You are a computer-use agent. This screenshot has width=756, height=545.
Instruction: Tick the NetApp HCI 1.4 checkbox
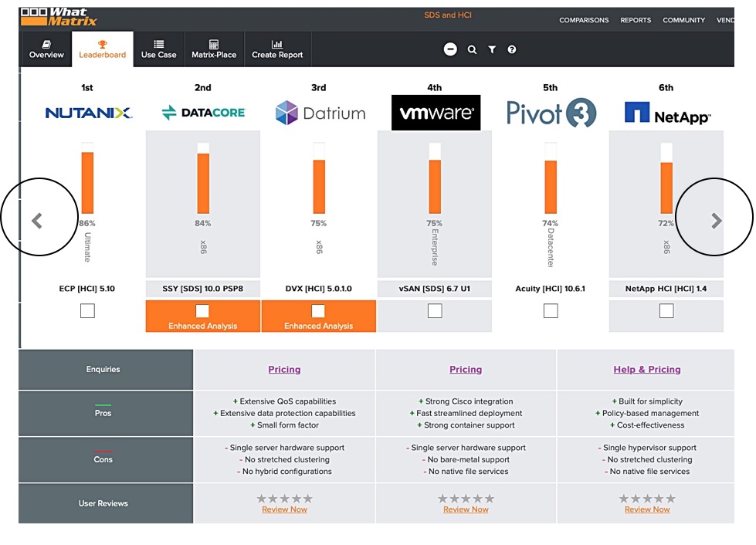(666, 311)
